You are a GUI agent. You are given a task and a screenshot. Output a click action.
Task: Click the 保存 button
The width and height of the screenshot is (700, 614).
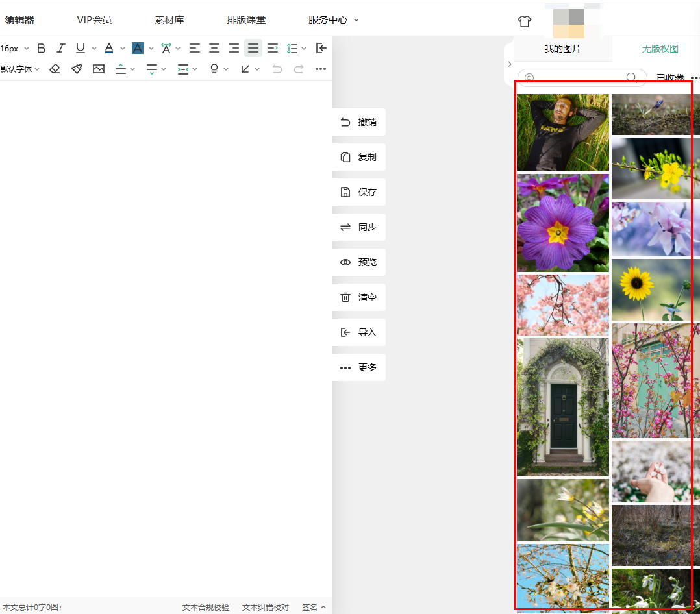tap(359, 192)
